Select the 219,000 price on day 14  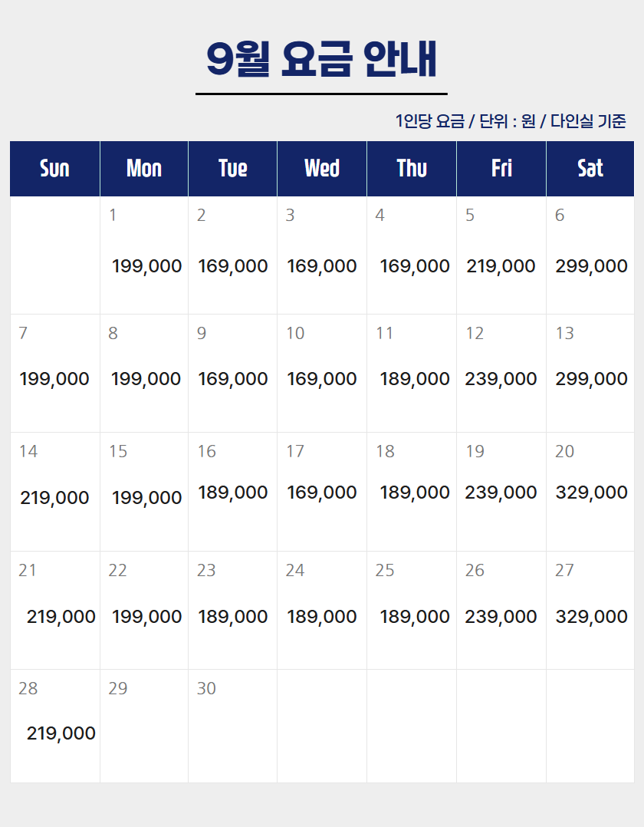54,498
